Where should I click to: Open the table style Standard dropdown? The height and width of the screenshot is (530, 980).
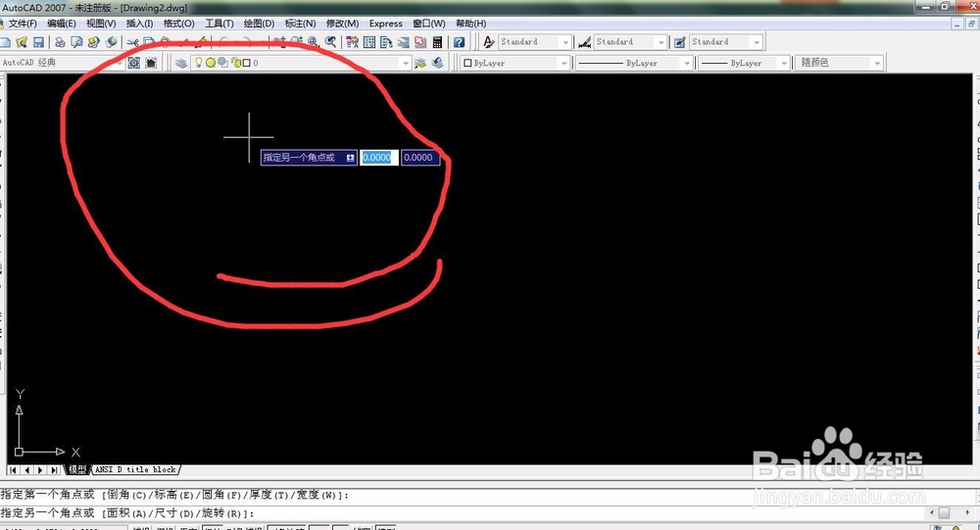click(757, 42)
